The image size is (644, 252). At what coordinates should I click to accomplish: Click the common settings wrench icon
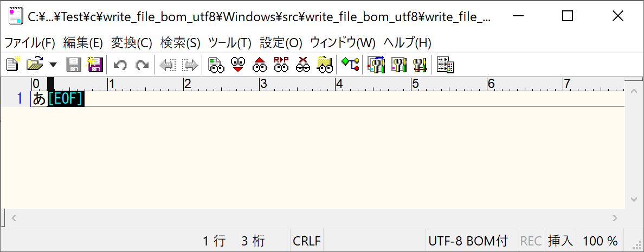(x=420, y=65)
